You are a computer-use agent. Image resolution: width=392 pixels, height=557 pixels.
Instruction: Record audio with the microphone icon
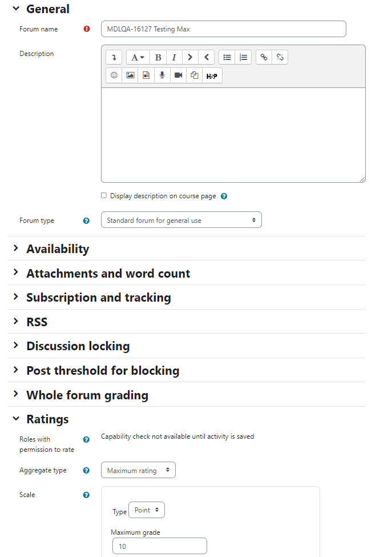[162, 75]
